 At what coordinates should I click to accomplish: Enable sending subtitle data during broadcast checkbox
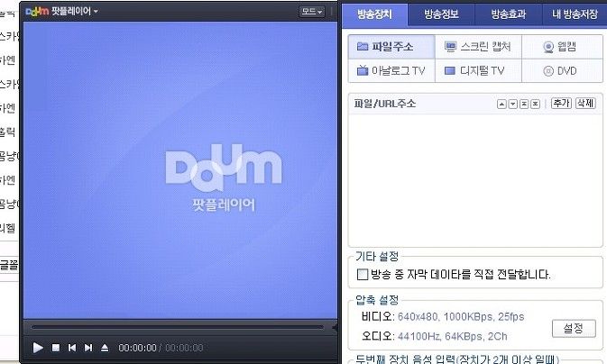[363, 275]
